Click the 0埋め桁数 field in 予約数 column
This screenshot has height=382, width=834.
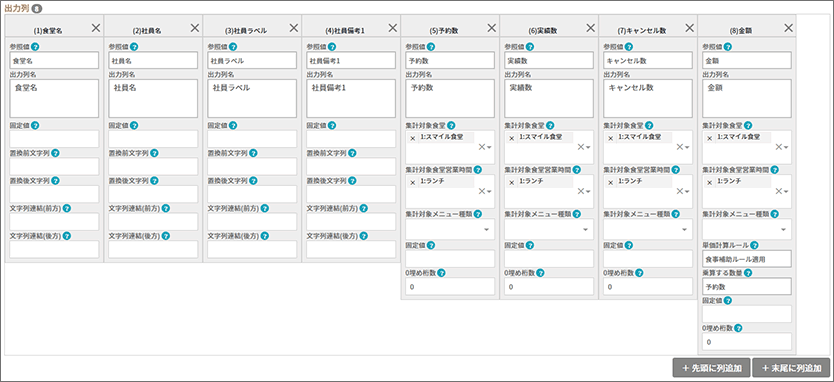[x=450, y=286]
